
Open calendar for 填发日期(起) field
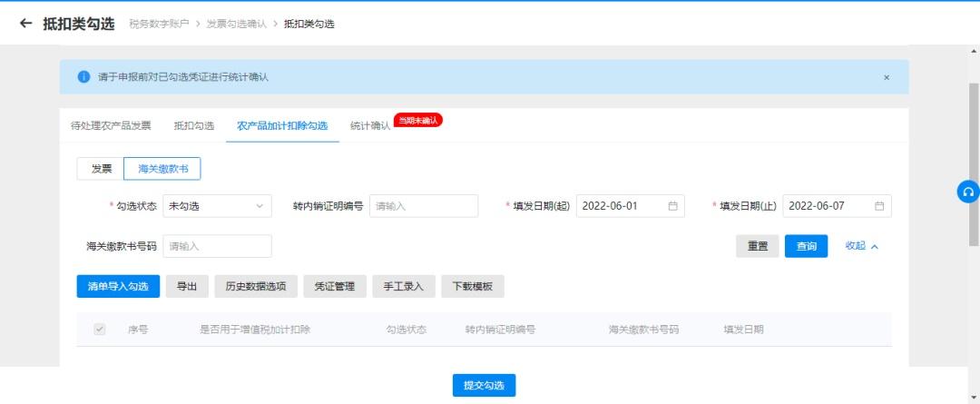[x=672, y=206]
